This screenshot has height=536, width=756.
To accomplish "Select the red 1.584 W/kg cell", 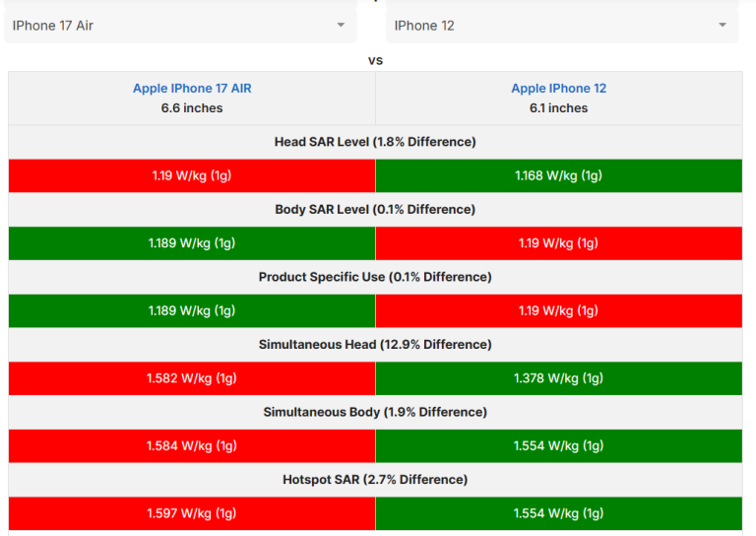I will pos(192,445).
